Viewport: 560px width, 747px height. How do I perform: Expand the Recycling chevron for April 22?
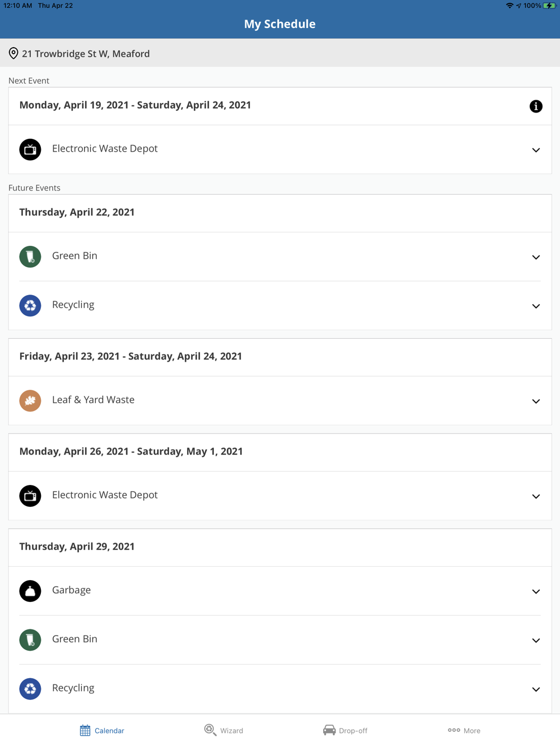coord(536,306)
